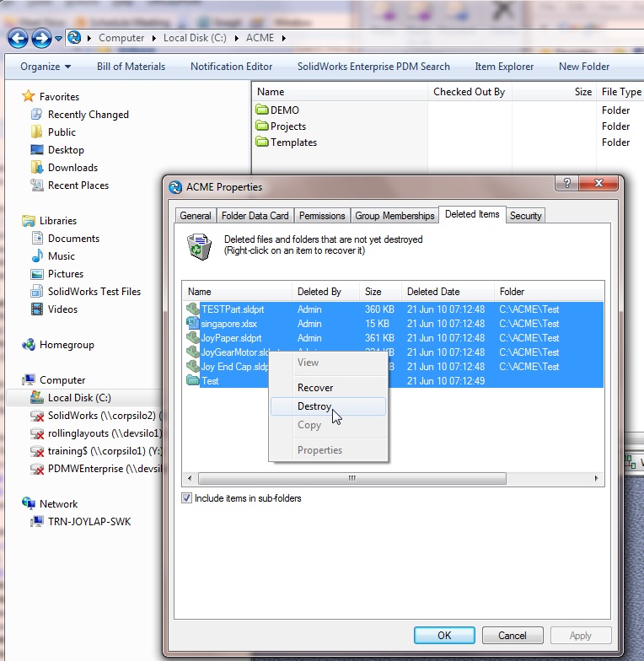Select training$ network drive
Viewport: 644px width, 661px height.
(x=105, y=451)
